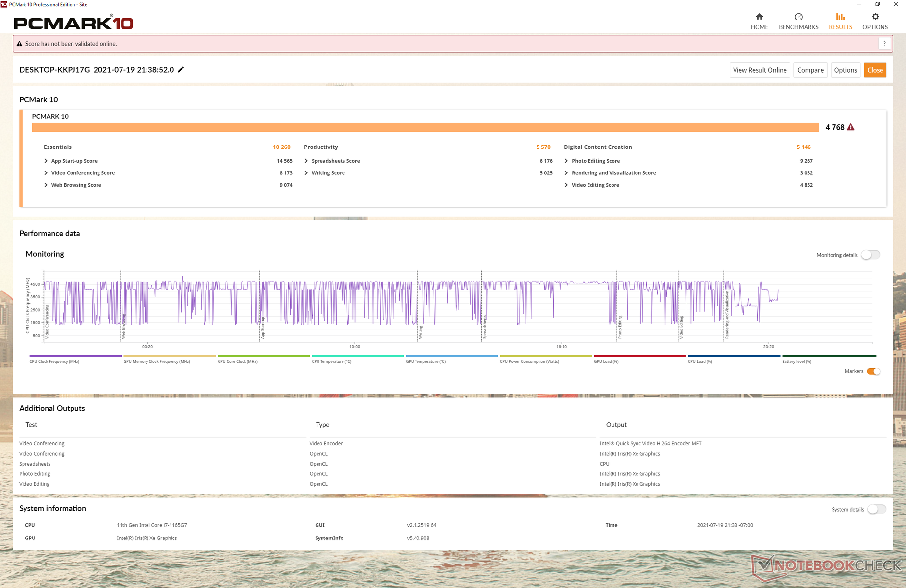Click the pencil icon to rename result
This screenshot has width=906, height=588.
pyautogui.click(x=181, y=70)
